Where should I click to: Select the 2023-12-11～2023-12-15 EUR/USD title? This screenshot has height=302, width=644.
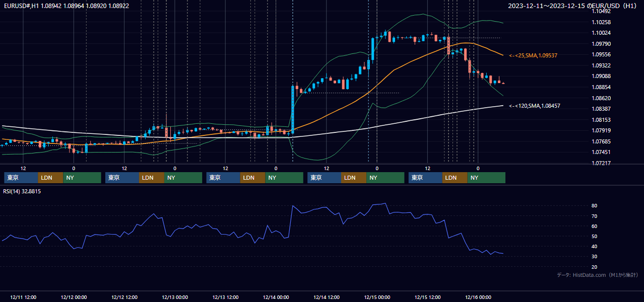(x=572, y=6)
